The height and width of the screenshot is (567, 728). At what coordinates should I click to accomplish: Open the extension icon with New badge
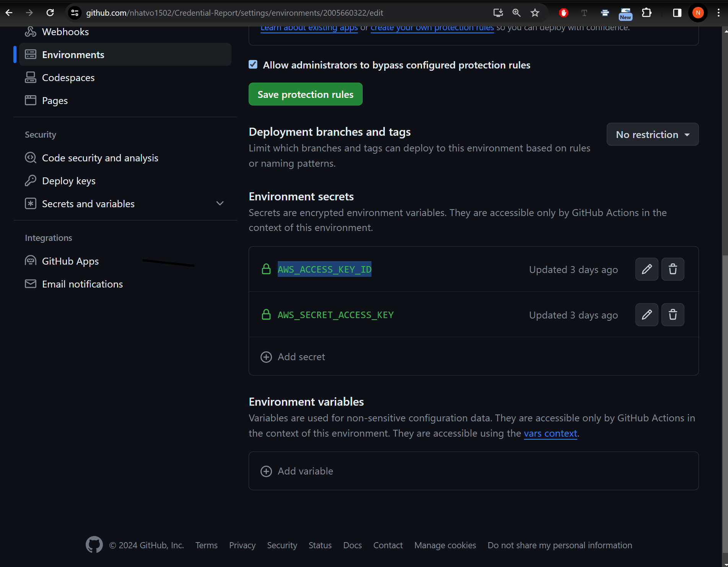click(x=625, y=13)
